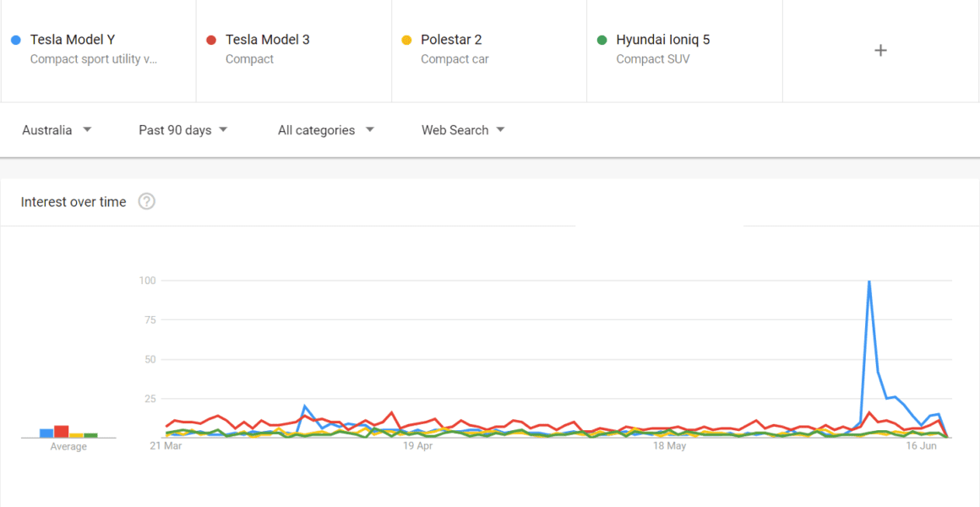
Task: Expand the All categories dropdown
Action: pyautogui.click(x=325, y=129)
